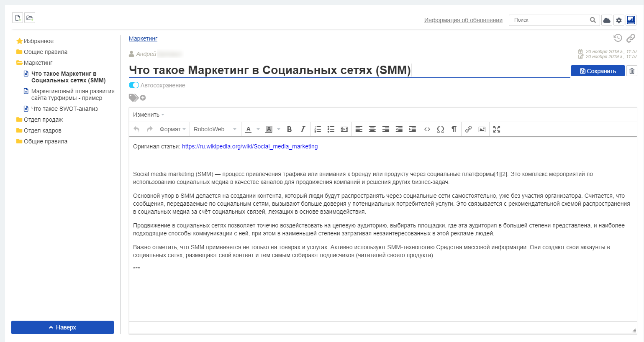Open the RobotoWeb font dropdown
This screenshot has width=644, height=342.
pos(215,129)
